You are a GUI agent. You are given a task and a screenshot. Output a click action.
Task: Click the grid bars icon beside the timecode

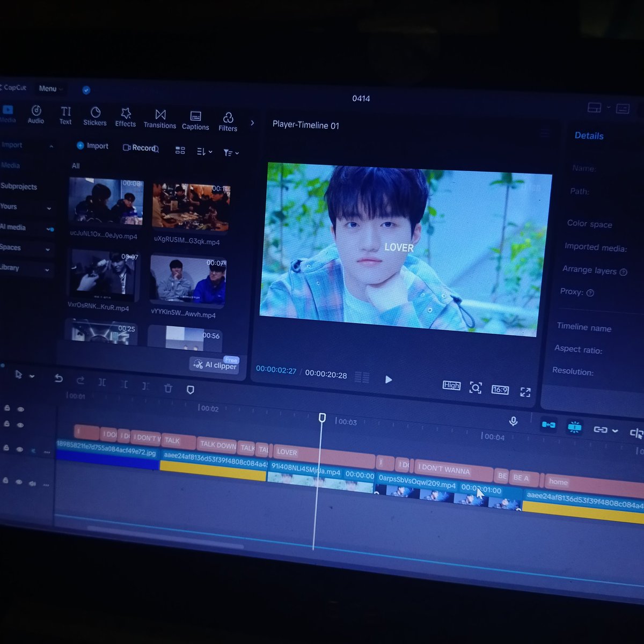362,377
